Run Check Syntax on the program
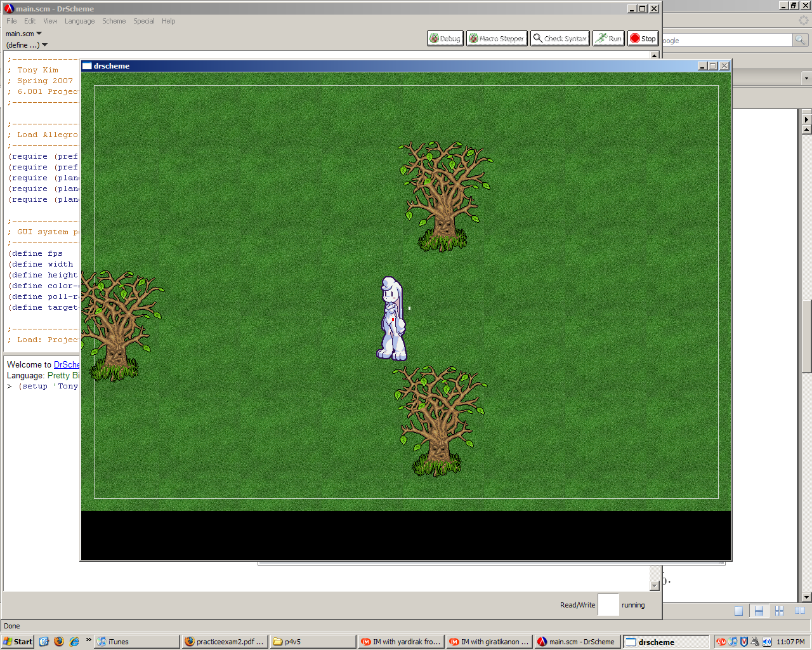812x650 pixels. 560,39
